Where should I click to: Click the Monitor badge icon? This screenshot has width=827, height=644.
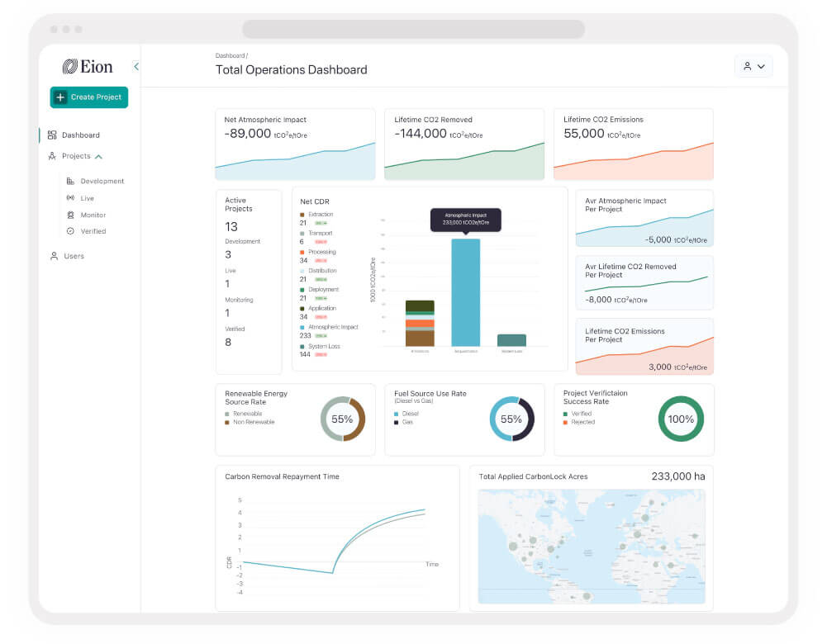click(x=70, y=215)
